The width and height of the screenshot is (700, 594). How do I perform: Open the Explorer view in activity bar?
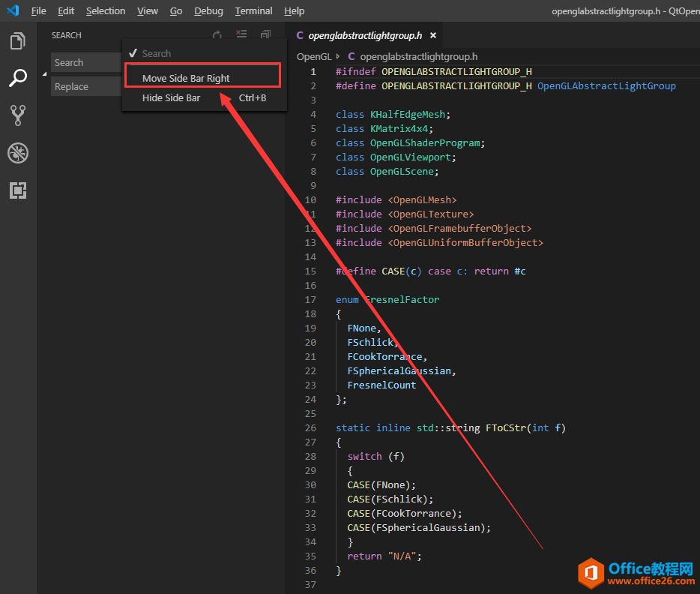coord(18,40)
